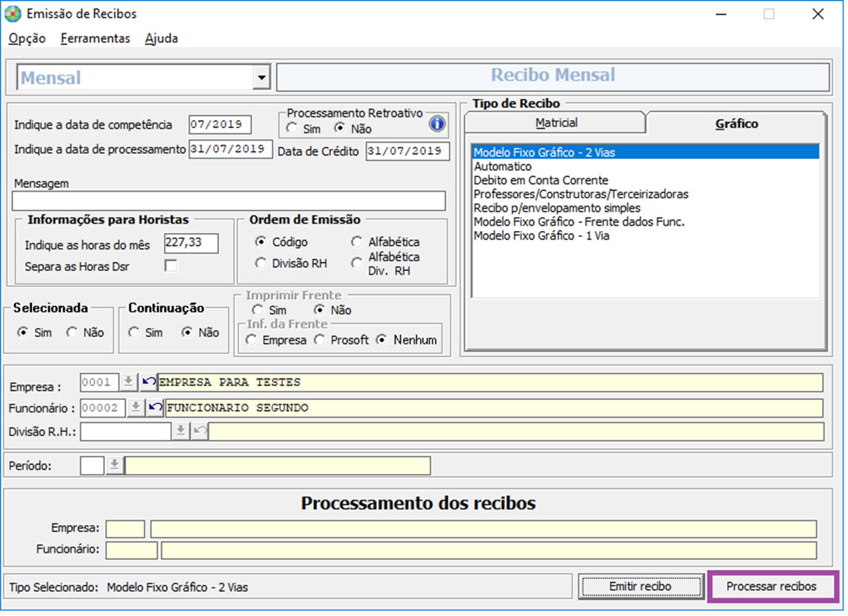Switch to the Matricial tab

pyautogui.click(x=556, y=123)
